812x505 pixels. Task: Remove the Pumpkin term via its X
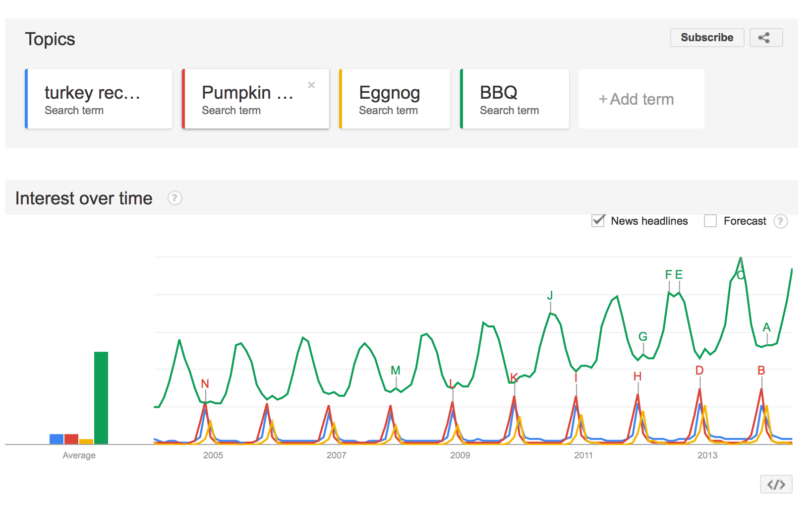coord(311,85)
